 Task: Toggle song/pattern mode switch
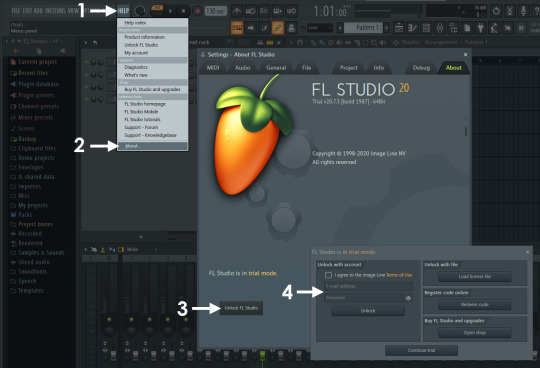tap(157, 11)
